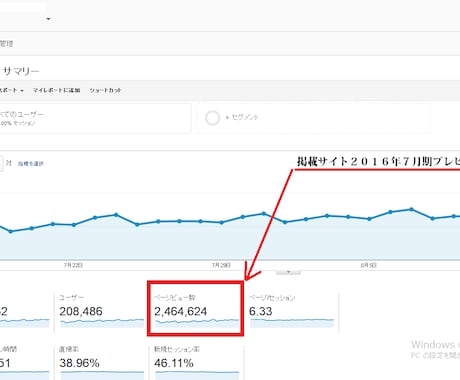Open the エクスポート dropdown menu
The width and height of the screenshot is (460, 380).
[12, 90]
